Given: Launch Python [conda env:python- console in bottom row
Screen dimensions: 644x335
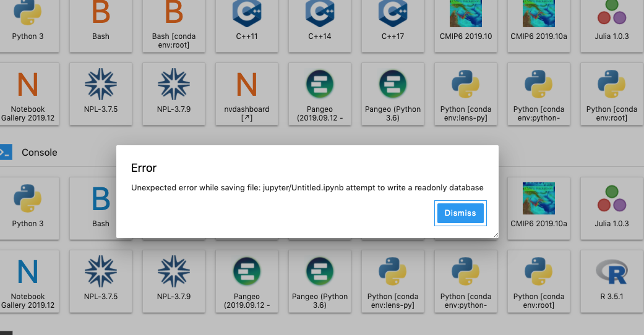Looking at the screenshot, I should (x=466, y=282).
